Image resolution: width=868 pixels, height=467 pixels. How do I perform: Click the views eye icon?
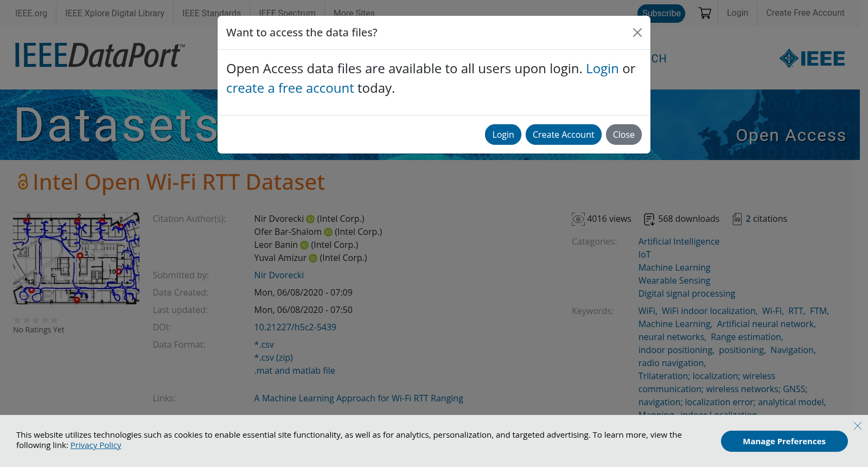point(578,219)
